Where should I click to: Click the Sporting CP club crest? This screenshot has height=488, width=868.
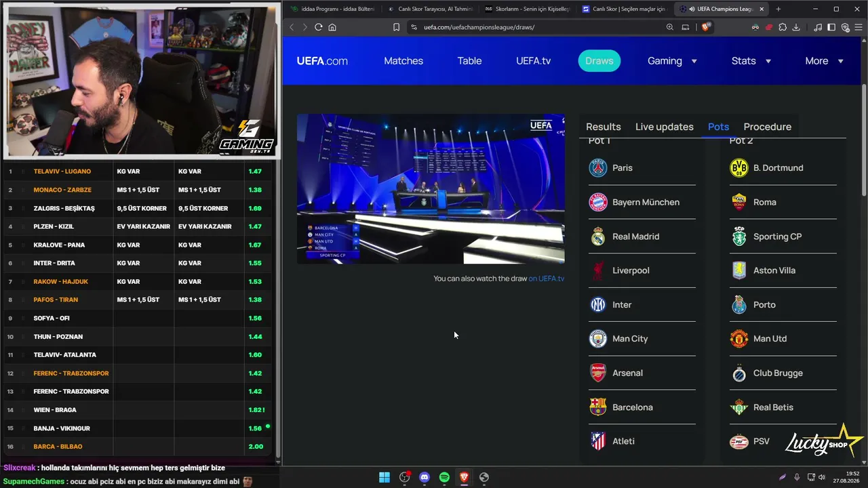click(x=738, y=237)
